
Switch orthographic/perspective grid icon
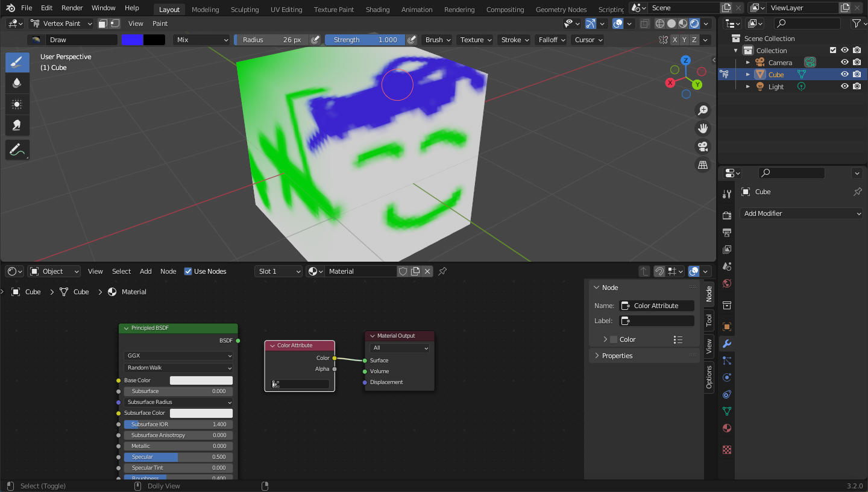pos(702,165)
